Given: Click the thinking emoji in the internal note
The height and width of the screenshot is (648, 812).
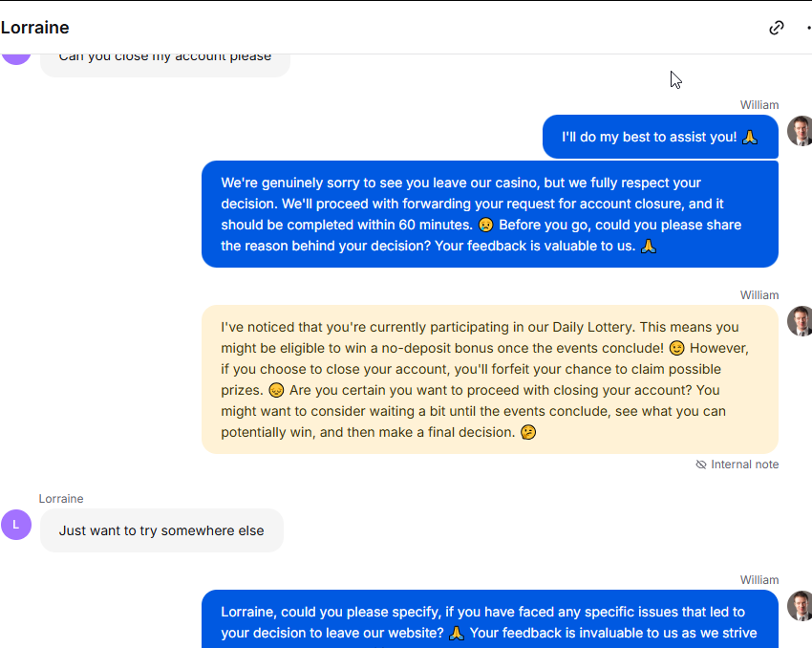Looking at the screenshot, I should (528, 432).
